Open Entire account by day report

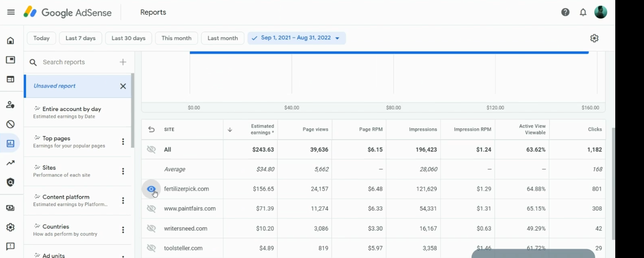pos(77,112)
